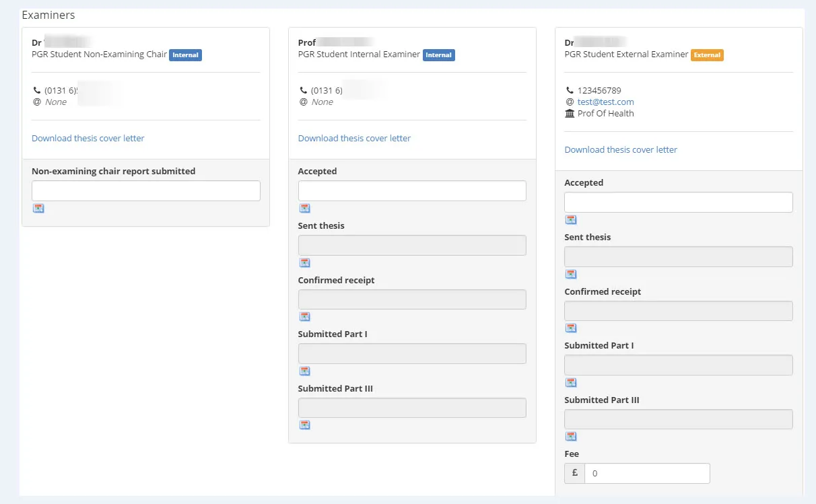Focus the internal examiner Accepted date field
The height and width of the screenshot is (504, 816).
[412, 190]
